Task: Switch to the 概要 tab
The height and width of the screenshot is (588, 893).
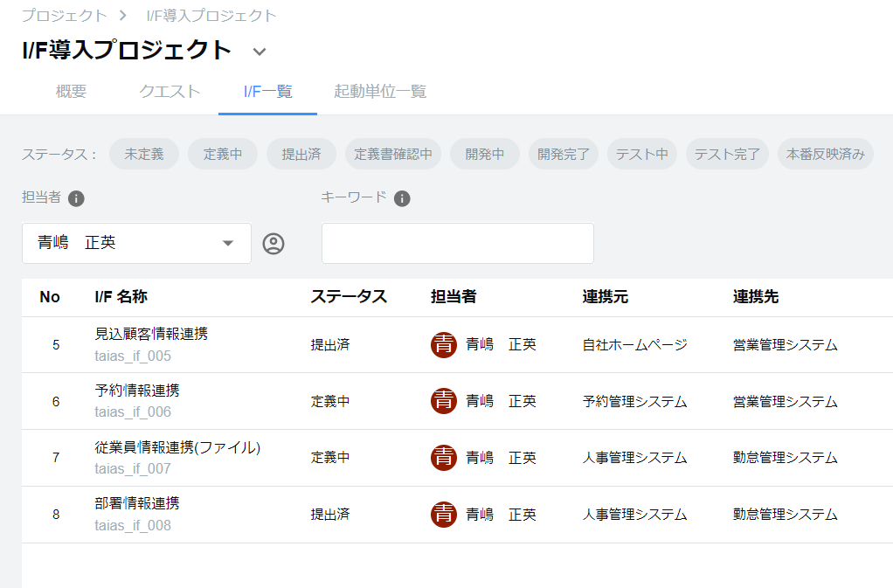Action: click(71, 92)
